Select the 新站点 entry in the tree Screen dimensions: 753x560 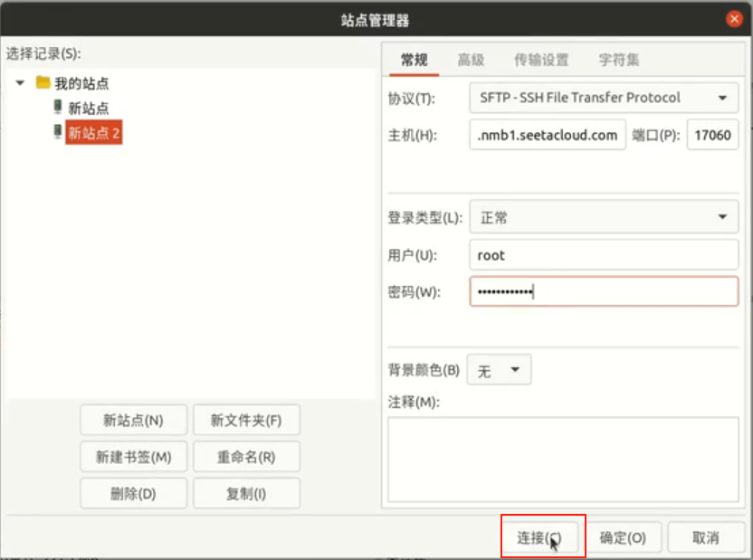point(89,108)
